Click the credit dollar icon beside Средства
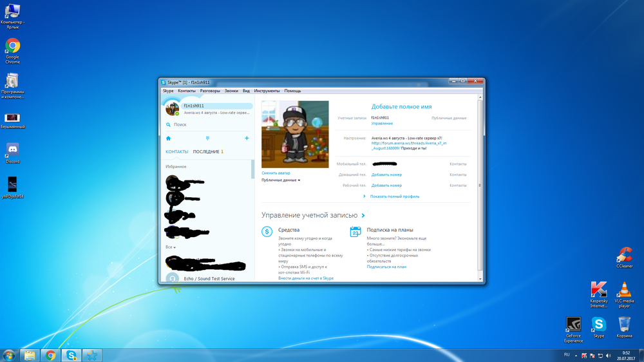This screenshot has width=644, height=362. click(x=267, y=232)
